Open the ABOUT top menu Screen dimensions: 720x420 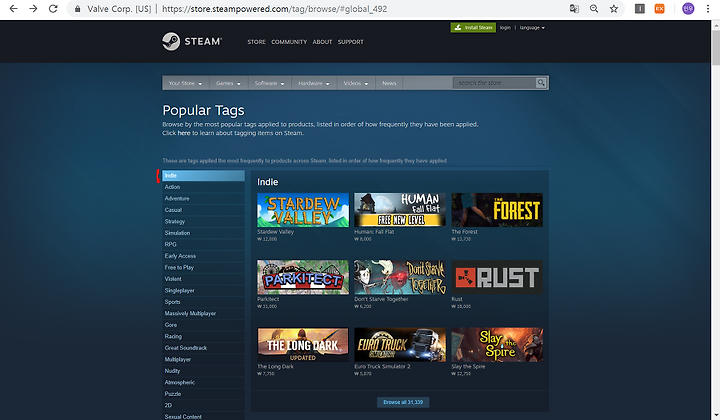pos(322,42)
